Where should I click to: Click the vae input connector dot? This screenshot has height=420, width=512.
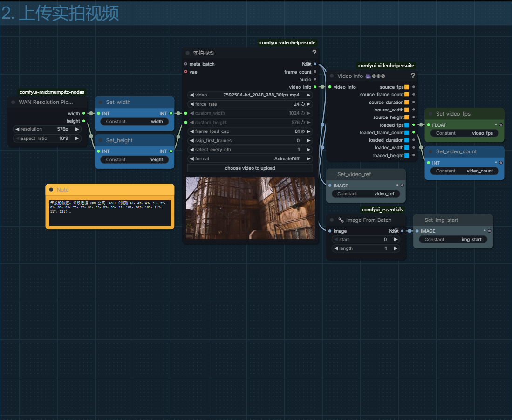point(186,72)
